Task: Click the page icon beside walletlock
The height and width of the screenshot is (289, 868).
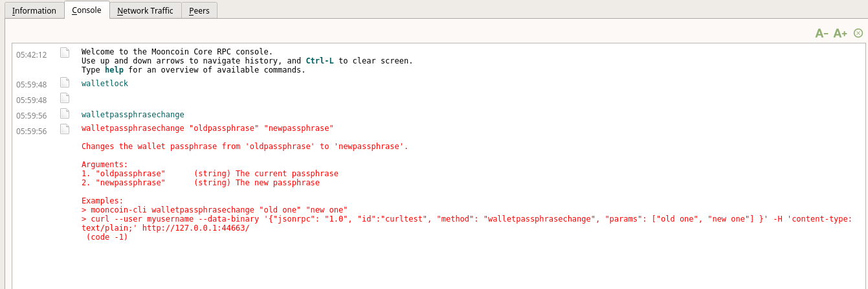Action: 65,82
